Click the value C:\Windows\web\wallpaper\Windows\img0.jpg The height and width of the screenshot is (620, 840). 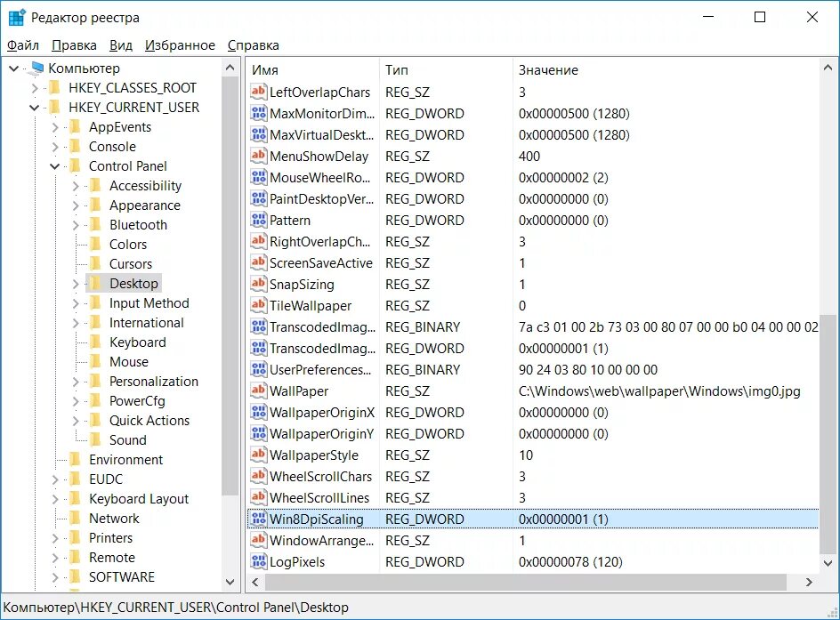(659, 391)
